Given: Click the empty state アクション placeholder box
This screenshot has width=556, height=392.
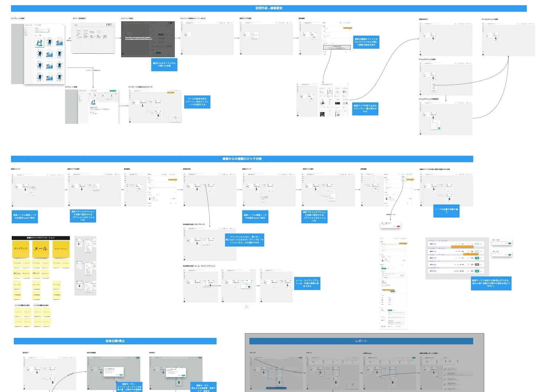Looking at the screenshot, I should click(x=337, y=47).
